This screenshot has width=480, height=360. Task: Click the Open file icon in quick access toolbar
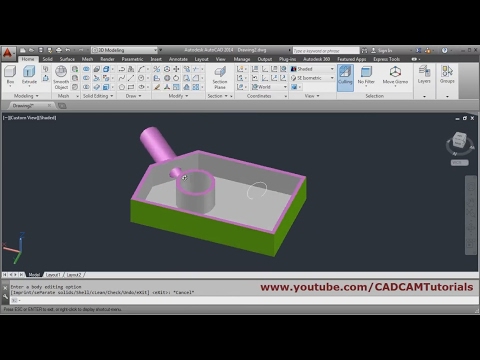[x=32, y=50]
